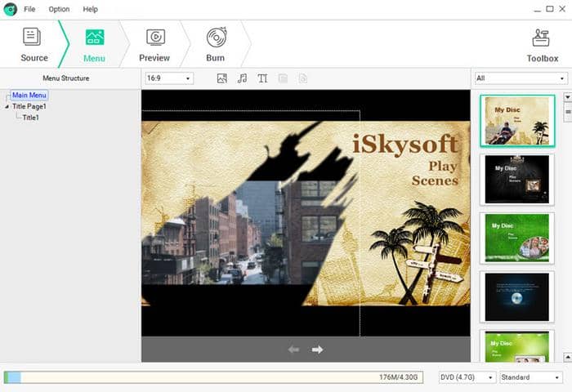572x392 pixels.
Task: Collapse the Title Page1 tree node
Action: click(x=7, y=106)
